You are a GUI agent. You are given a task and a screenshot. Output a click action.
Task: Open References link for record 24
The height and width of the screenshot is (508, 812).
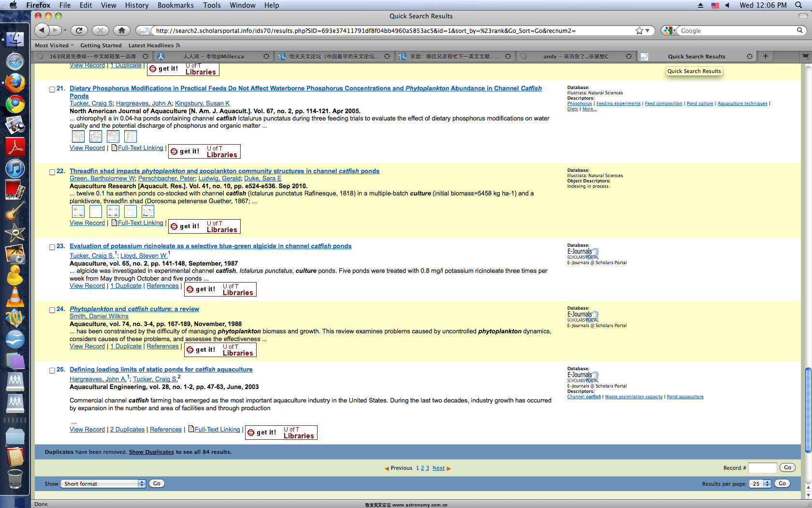(162, 346)
